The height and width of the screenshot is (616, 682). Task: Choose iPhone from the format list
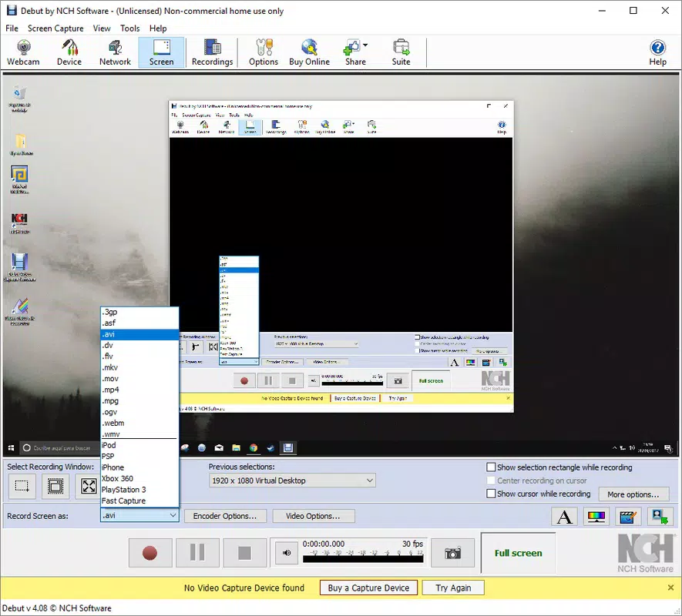139,467
